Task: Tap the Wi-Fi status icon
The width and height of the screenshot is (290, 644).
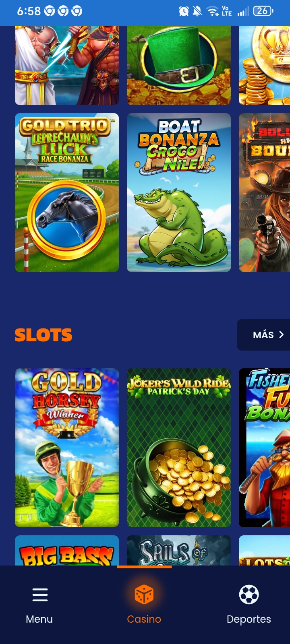Action: (212, 11)
